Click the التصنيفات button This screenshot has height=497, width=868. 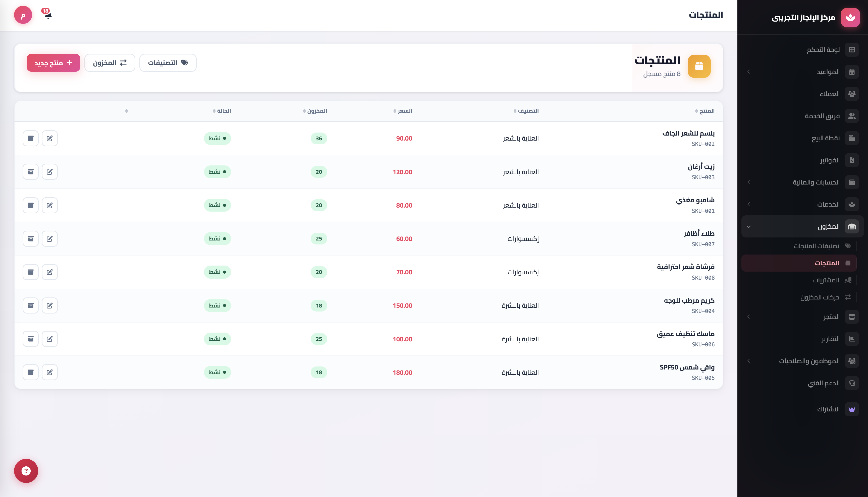pyautogui.click(x=168, y=63)
